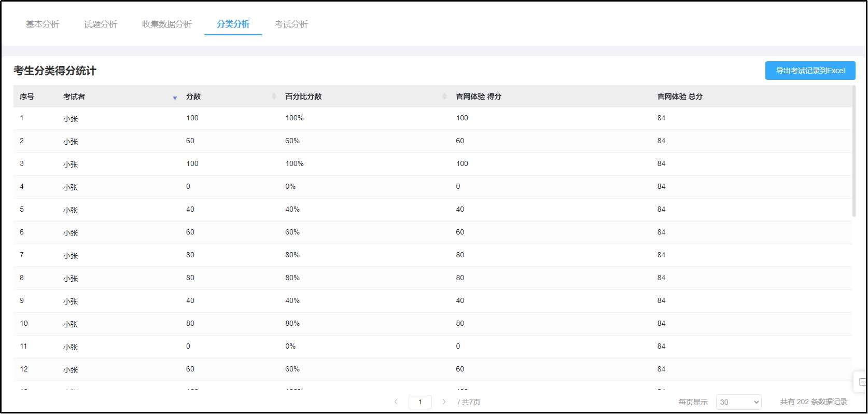
Task: Click the page number input field
Action: click(x=420, y=402)
